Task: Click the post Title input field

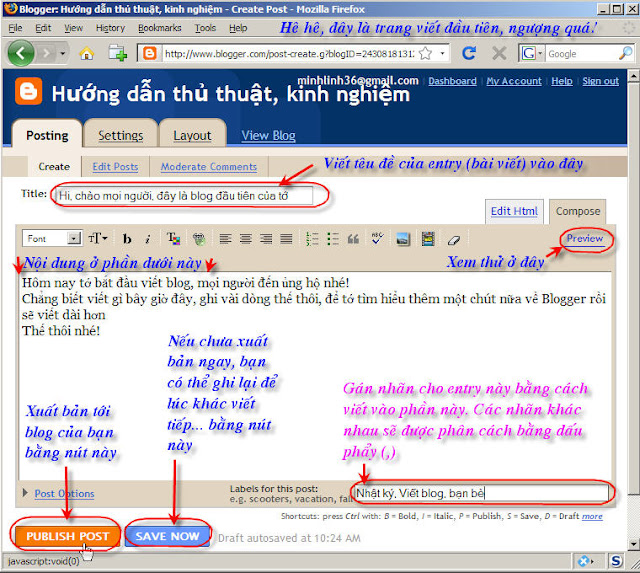Action: point(184,196)
